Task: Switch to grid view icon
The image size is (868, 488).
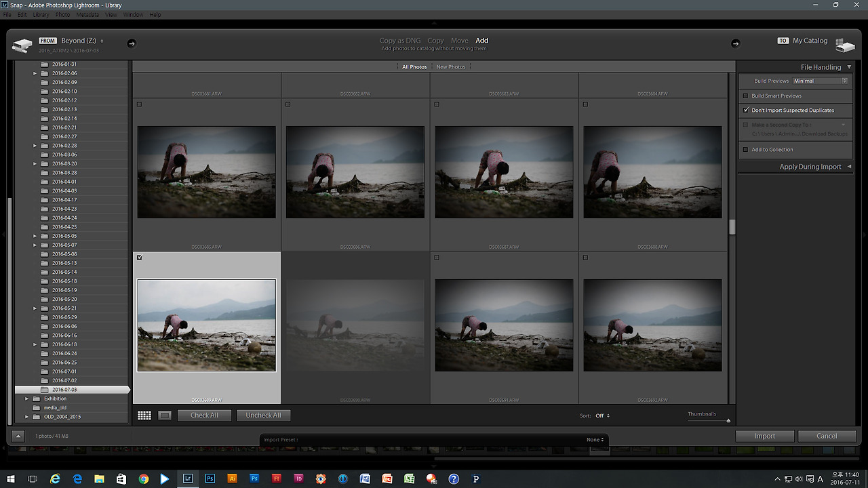Action: point(144,415)
